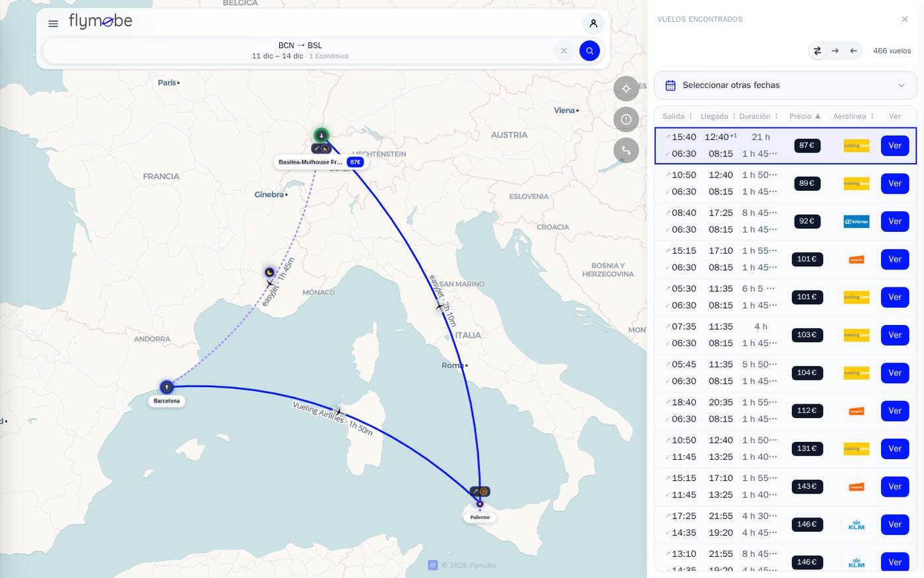Select the 131 € flight row price
Screen dimensions: 924x578
[x=807, y=449]
